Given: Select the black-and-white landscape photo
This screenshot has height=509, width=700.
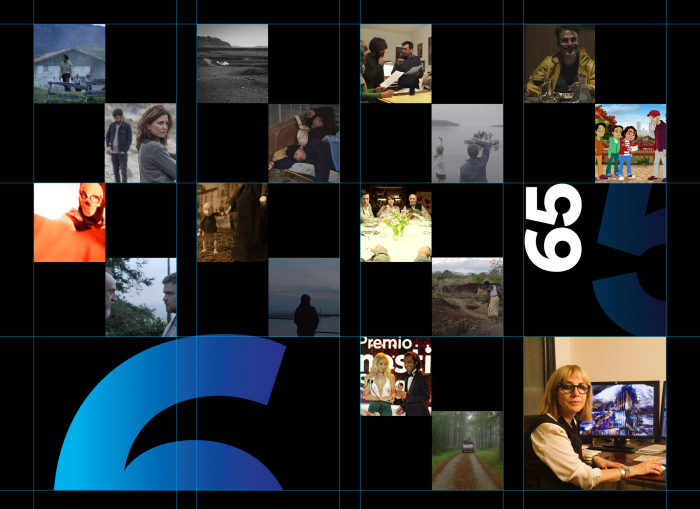Looking at the screenshot, I should tap(232, 63).
